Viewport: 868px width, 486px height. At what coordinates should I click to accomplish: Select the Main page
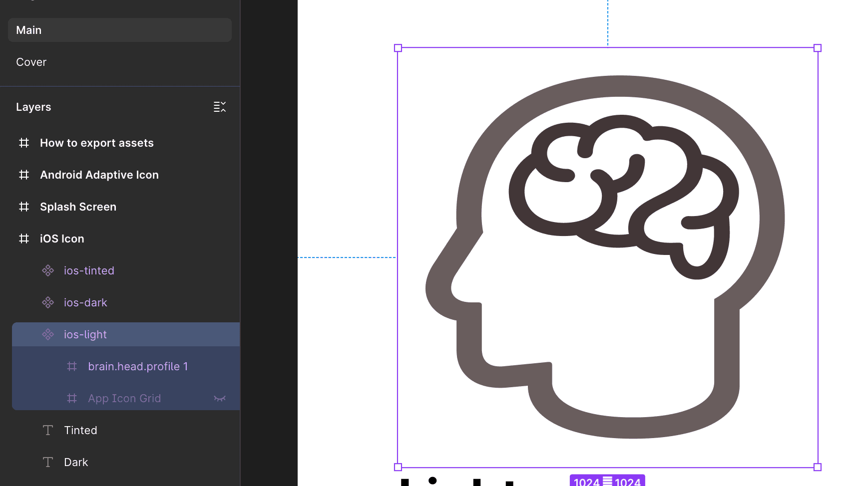click(120, 30)
